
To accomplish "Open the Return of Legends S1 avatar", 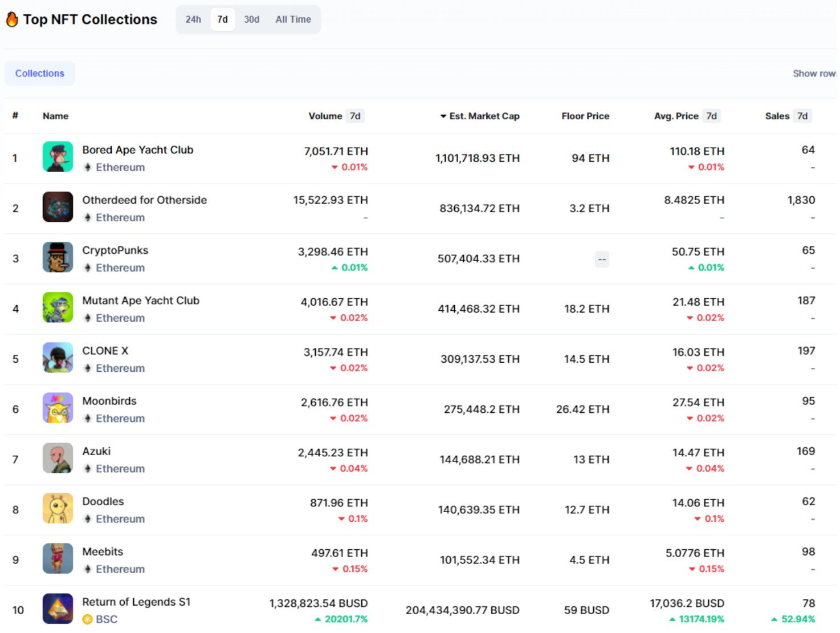I will tap(58, 608).
